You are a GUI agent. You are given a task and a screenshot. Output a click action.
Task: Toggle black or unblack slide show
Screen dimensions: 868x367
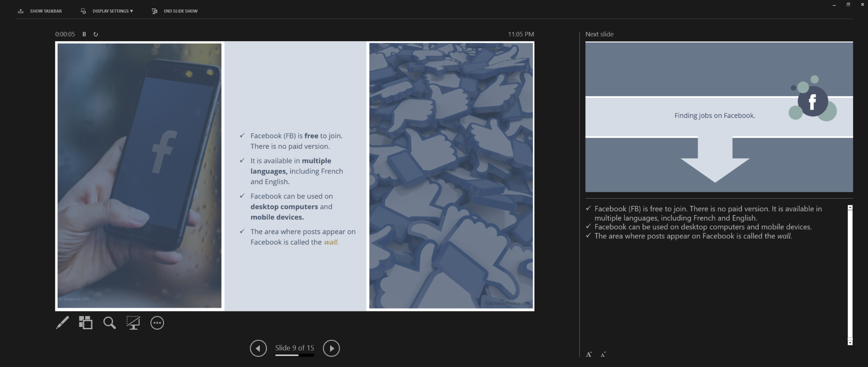(x=133, y=323)
